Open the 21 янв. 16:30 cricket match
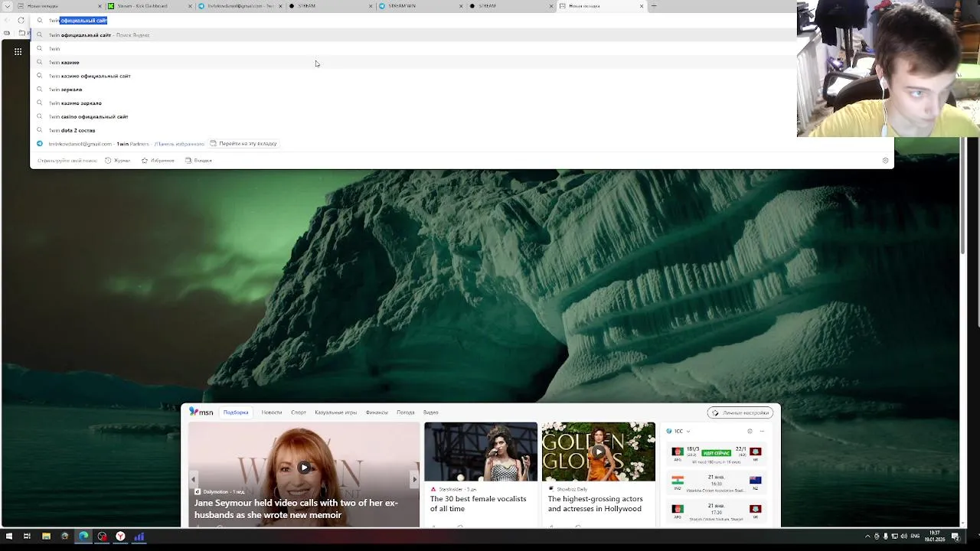Viewport: 980px width, 551px height. 717,483
